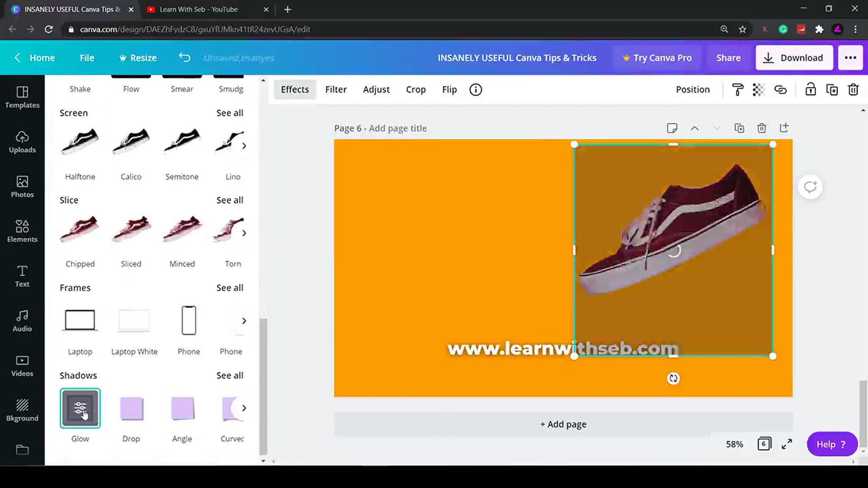The height and width of the screenshot is (488, 868).
Task: Click Try Canva Pro
Action: click(x=657, y=57)
